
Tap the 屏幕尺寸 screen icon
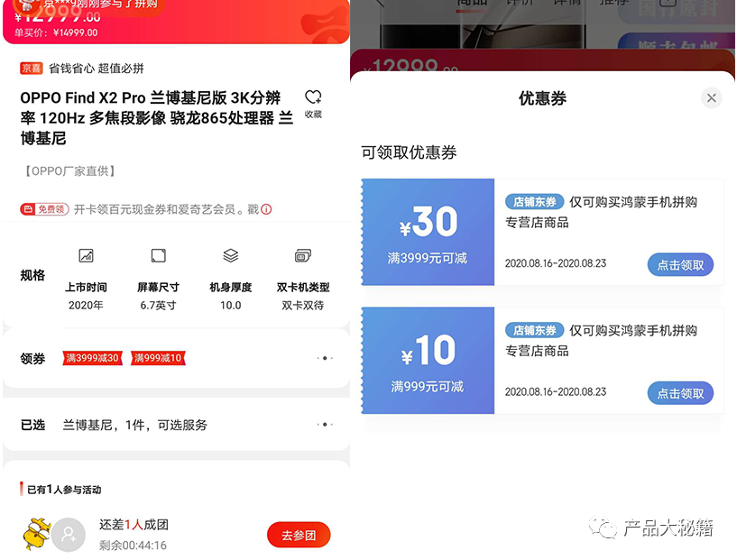159,255
